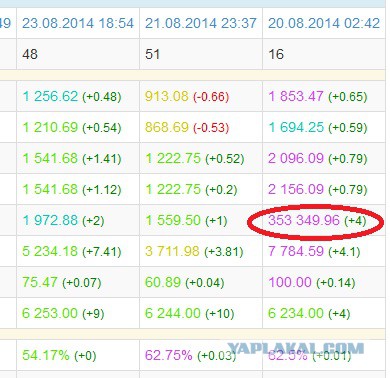
Task: Select the delta (+0.07)
Action: tap(82, 283)
